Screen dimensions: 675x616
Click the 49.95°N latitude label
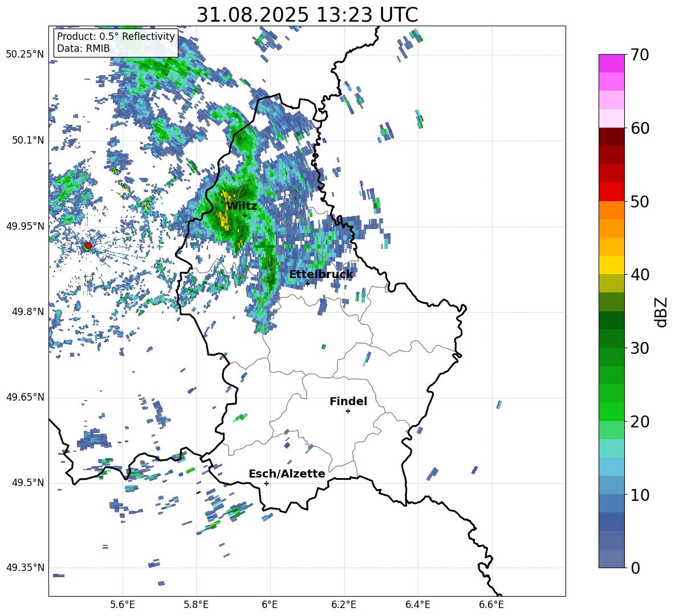pos(25,226)
